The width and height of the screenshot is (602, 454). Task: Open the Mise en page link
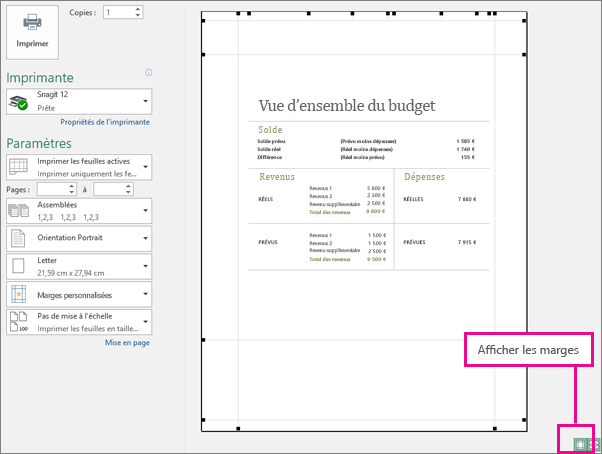point(127,343)
